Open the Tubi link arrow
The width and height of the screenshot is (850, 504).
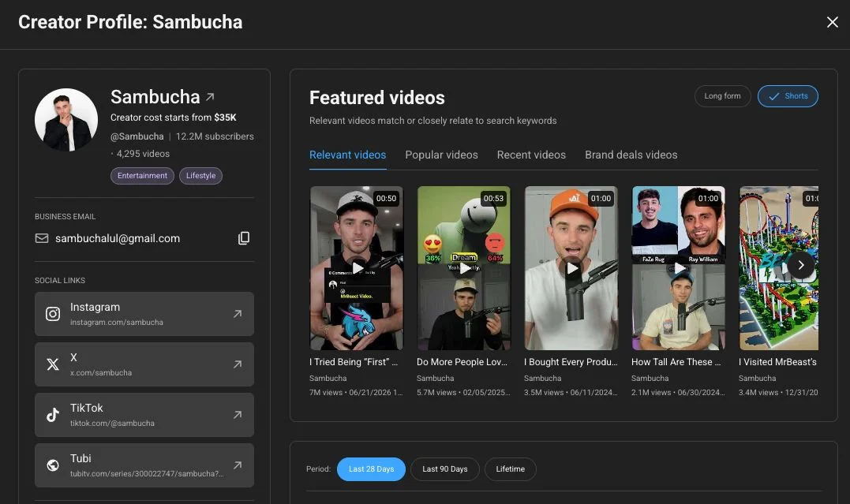click(238, 465)
